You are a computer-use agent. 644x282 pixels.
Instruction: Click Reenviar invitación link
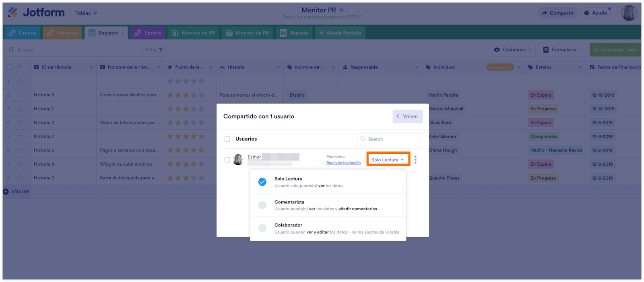point(343,163)
